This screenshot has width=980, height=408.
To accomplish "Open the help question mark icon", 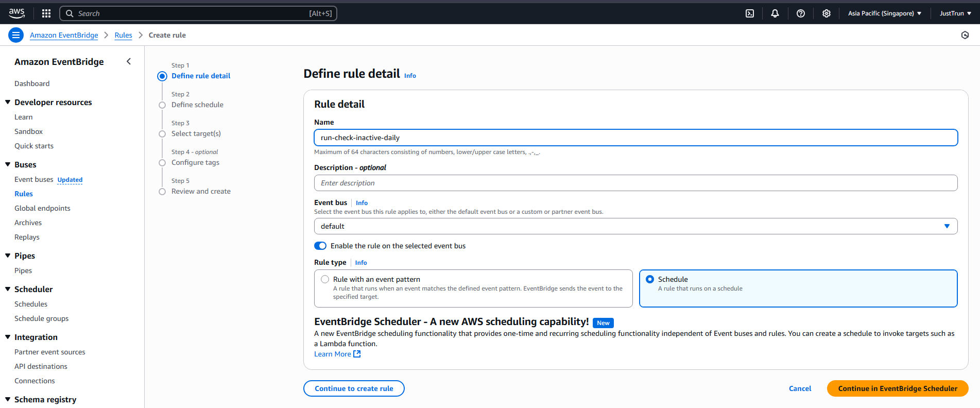I will pos(801,13).
